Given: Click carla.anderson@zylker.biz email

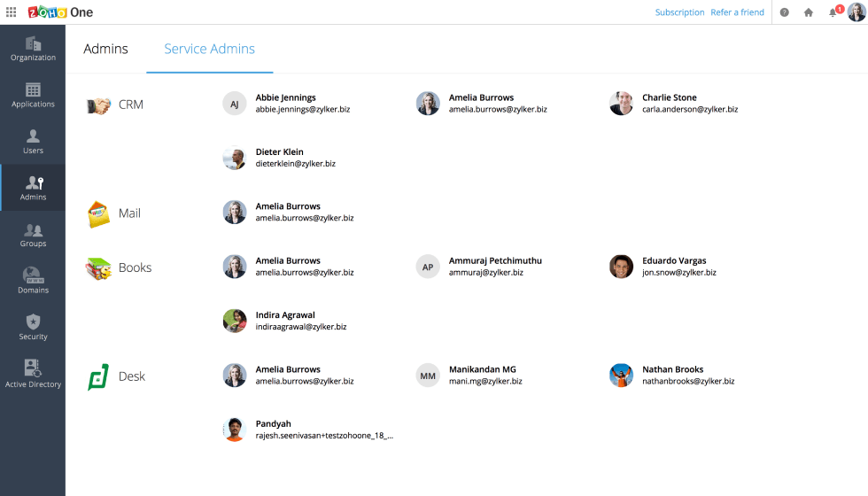Looking at the screenshot, I should 690,110.
